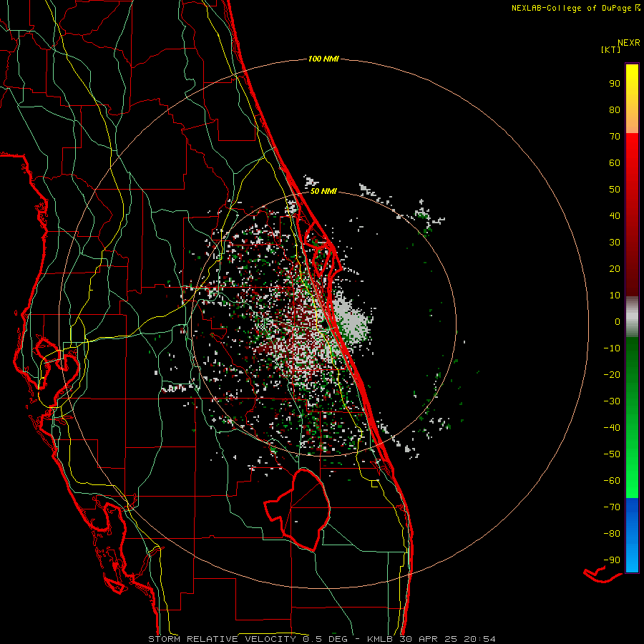This screenshot has height=644, width=644.
Task: Click the red-outlined Lake Okeechobee shape
Action: click(x=299, y=509)
